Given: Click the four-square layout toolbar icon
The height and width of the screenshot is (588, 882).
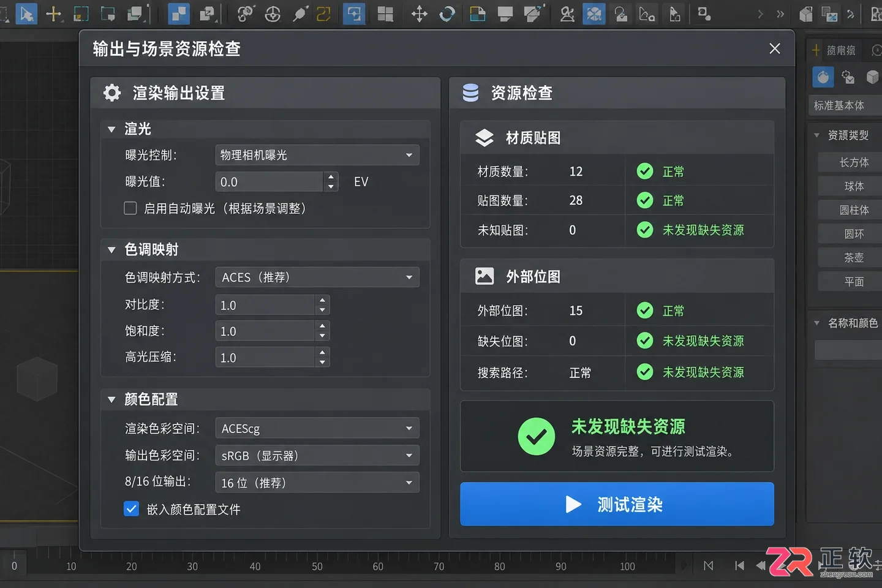Looking at the screenshot, I should (385, 13).
